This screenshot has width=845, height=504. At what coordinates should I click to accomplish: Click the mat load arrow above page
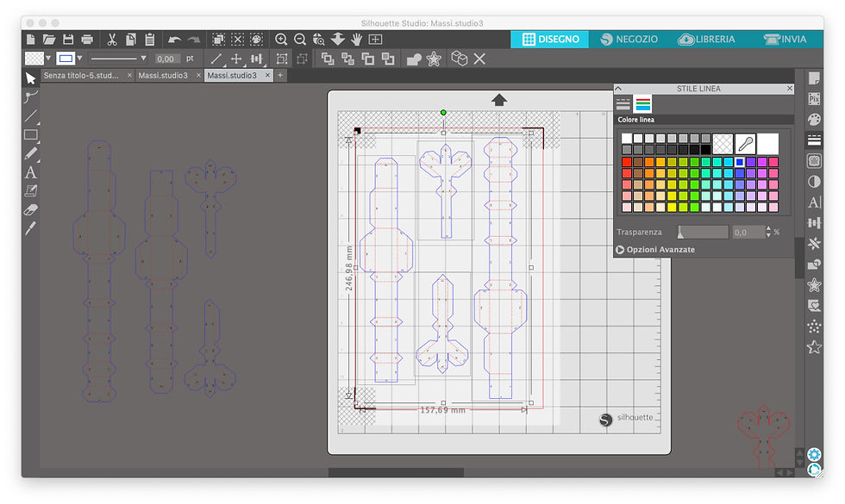(x=499, y=100)
